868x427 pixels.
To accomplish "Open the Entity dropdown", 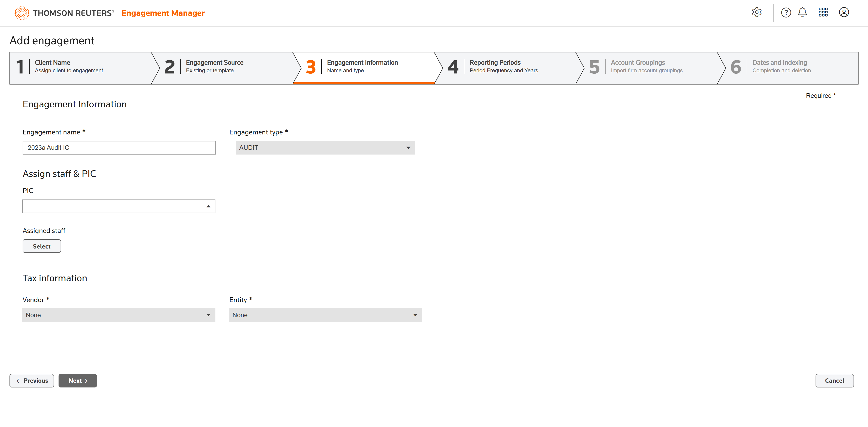I will tap(325, 315).
